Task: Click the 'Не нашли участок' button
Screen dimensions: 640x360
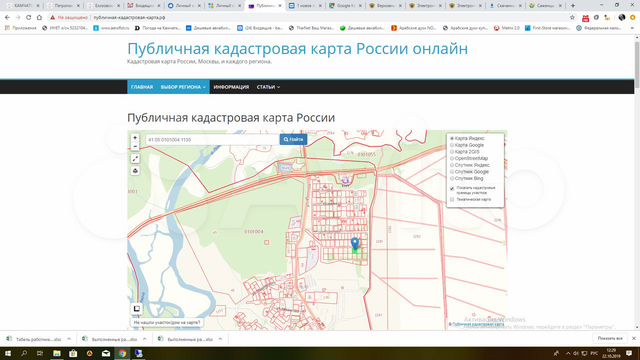Action: [x=167, y=322]
